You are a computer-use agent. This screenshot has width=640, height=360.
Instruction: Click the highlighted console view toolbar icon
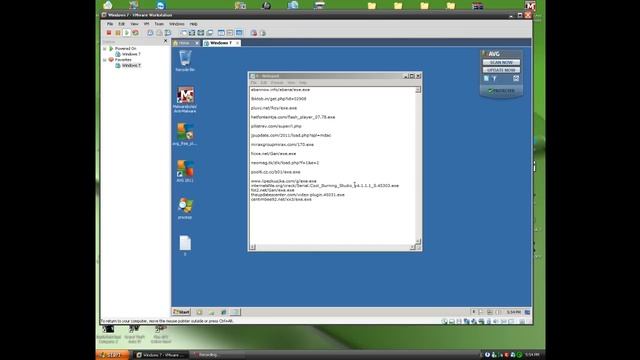click(x=239, y=33)
